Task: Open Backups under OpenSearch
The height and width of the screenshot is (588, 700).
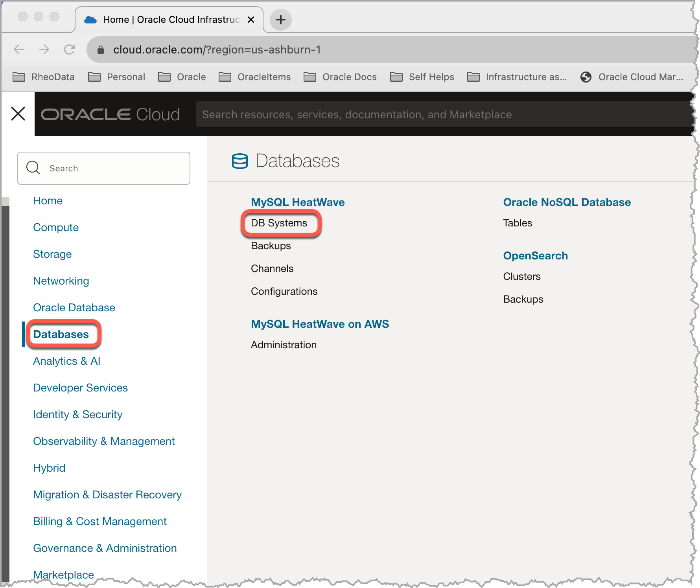Action: point(523,300)
